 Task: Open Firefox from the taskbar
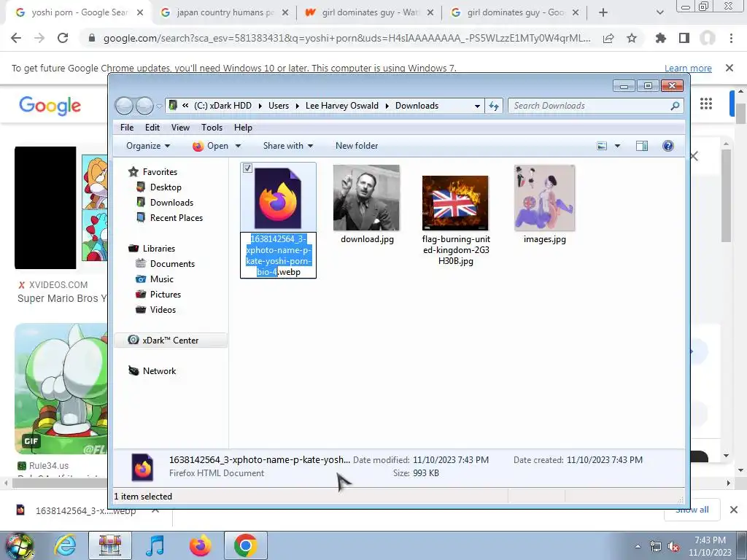[x=200, y=545]
